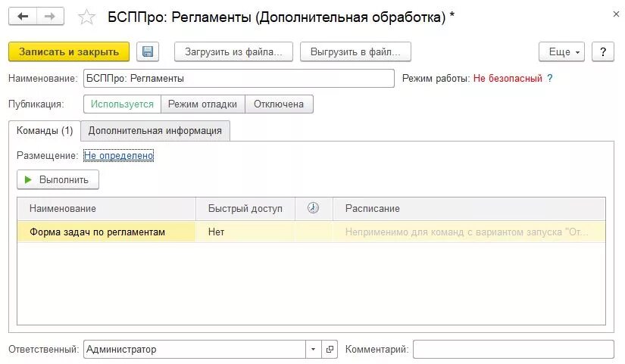Open the Ответственный selection dialog icon

pyautogui.click(x=330, y=349)
